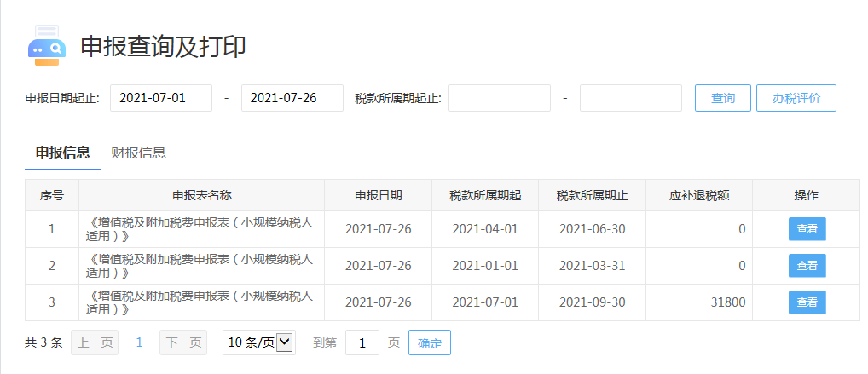The image size is (868, 374).
Task: Click the 查询 button
Action: coord(723,99)
